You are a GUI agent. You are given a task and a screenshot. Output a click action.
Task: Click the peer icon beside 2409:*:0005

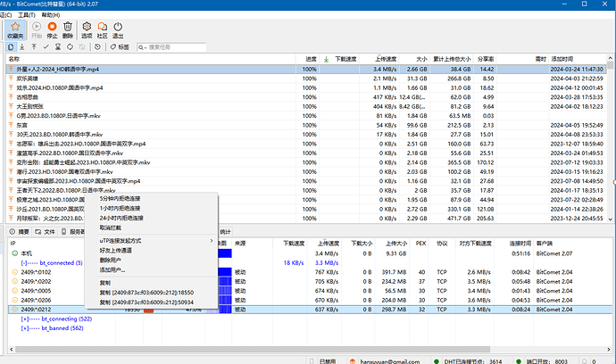15,291
